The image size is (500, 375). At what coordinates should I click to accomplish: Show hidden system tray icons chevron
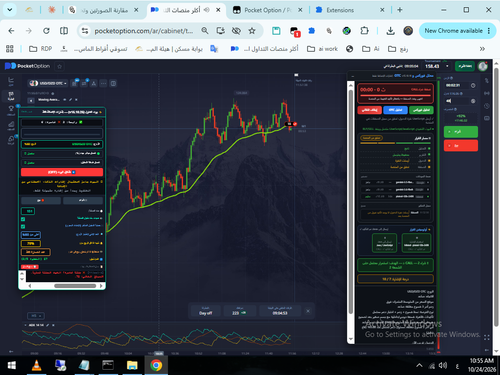[x=419, y=365]
